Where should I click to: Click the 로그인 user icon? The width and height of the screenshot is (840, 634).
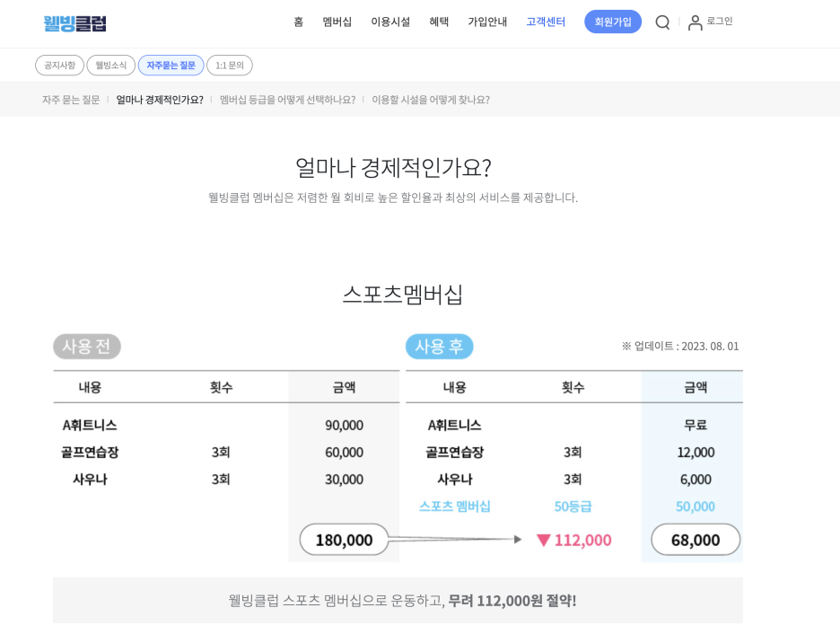tap(696, 22)
